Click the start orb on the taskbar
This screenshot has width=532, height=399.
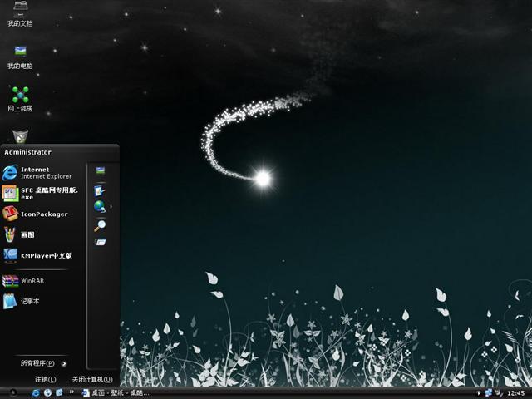[13, 392]
